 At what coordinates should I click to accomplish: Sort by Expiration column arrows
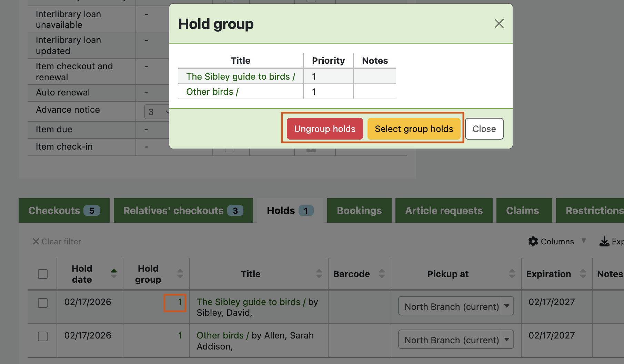coord(583,274)
